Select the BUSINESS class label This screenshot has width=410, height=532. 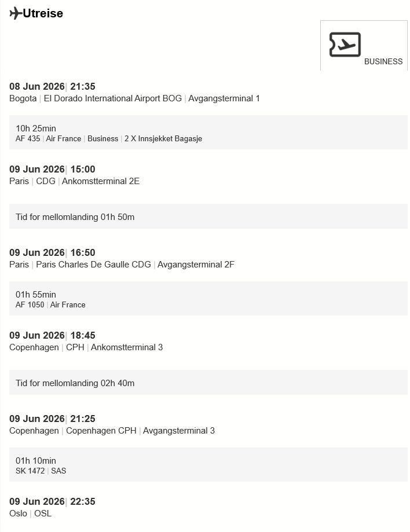[x=383, y=61]
